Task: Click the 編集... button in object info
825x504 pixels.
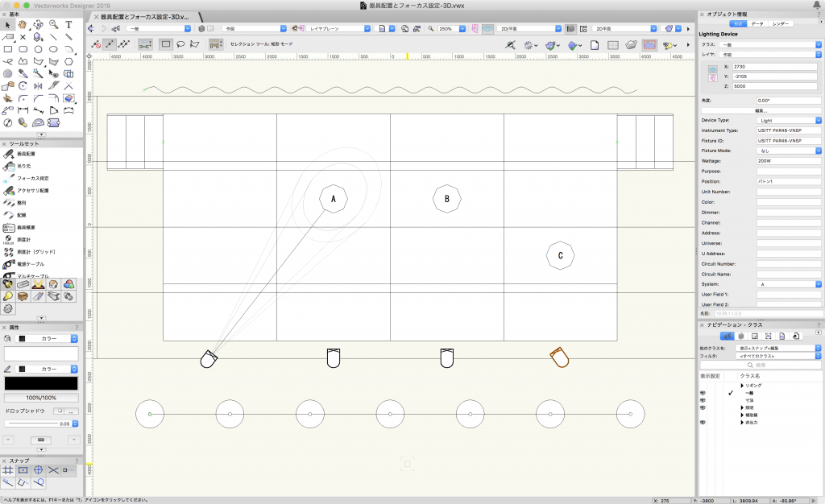Action: 760,109
